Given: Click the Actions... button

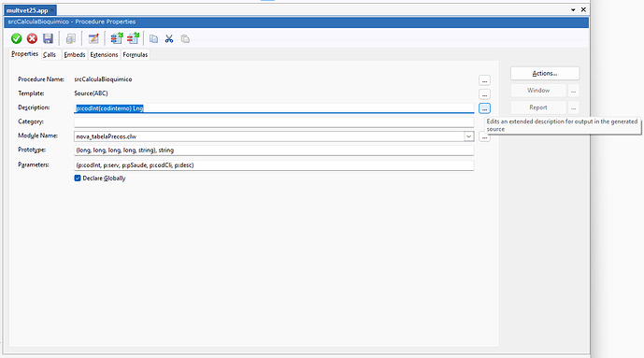Looking at the screenshot, I should [545, 74].
